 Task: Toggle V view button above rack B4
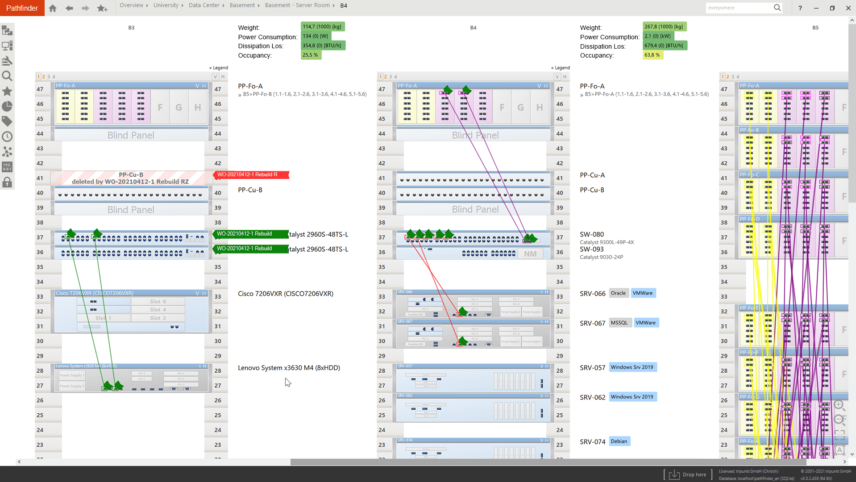tap(557, 76)
